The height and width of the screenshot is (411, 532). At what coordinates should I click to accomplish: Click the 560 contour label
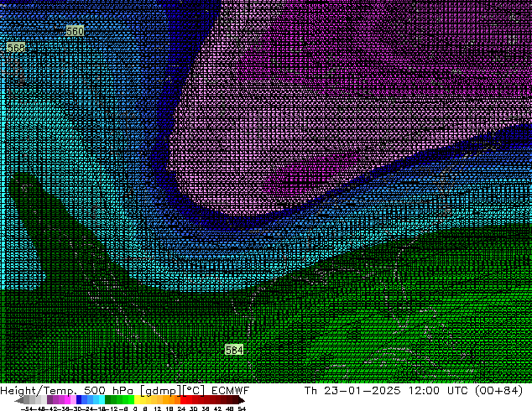coord(75,31)
